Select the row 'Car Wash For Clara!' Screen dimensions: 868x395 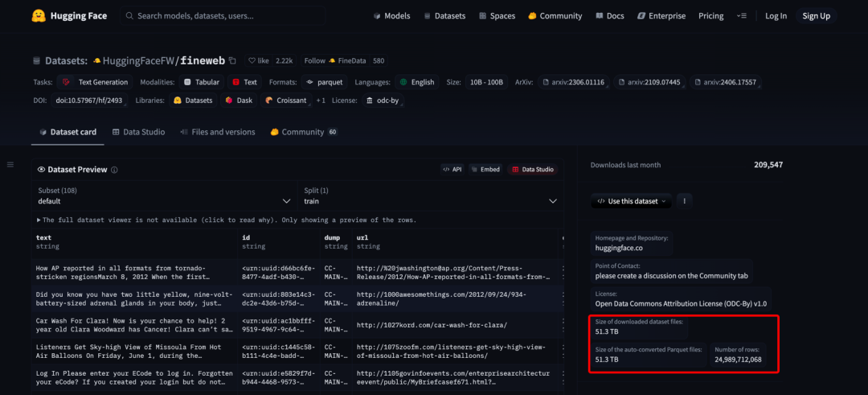pyautogui.click(x=297, y=325)
